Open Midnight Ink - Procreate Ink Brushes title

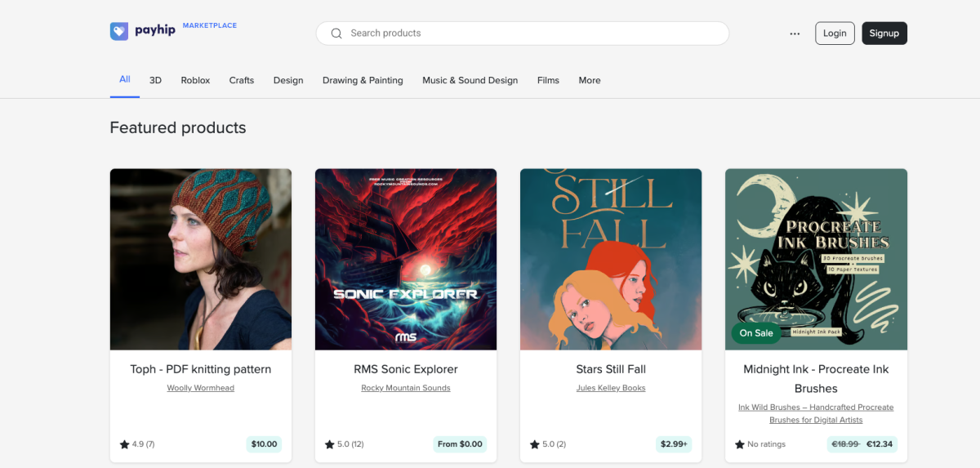click(x=816, y=379)
